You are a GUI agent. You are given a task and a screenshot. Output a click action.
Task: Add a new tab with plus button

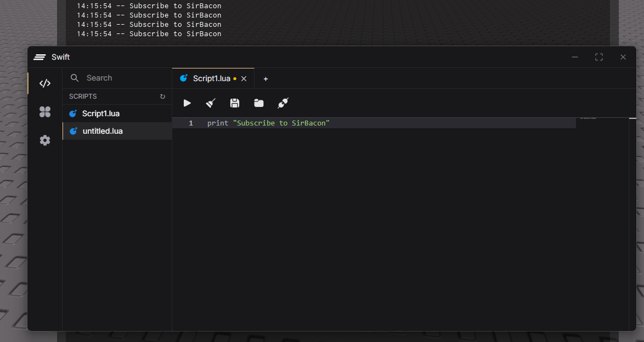[265, 79]
